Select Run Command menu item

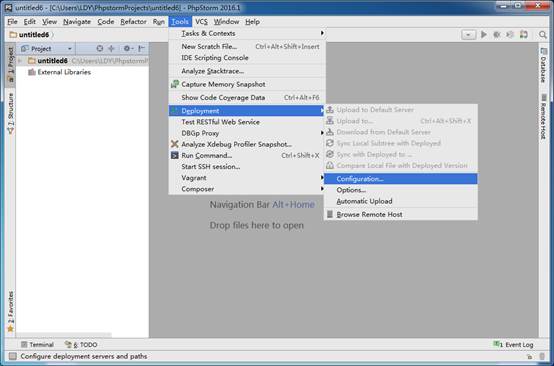[247, 156]
